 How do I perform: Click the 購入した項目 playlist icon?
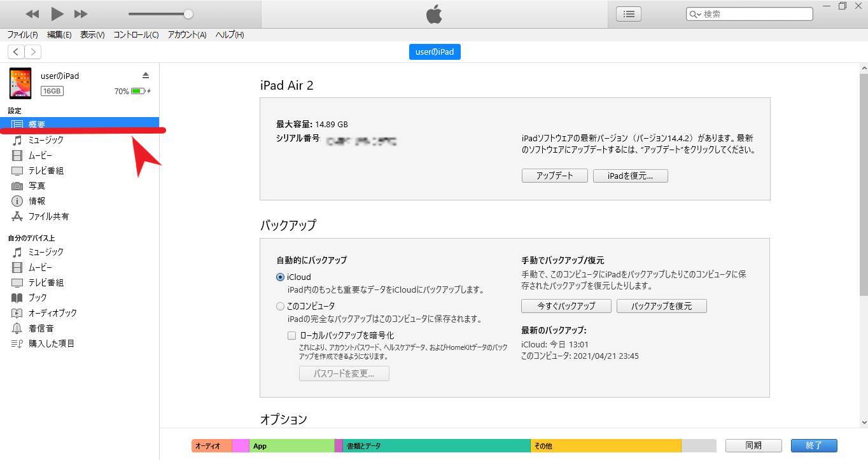click(x=17, y=344)
